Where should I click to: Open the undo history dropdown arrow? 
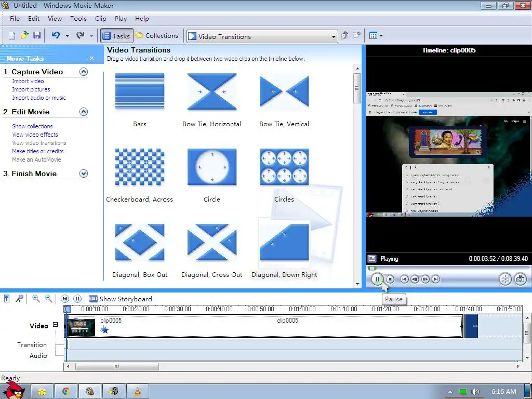67,36
